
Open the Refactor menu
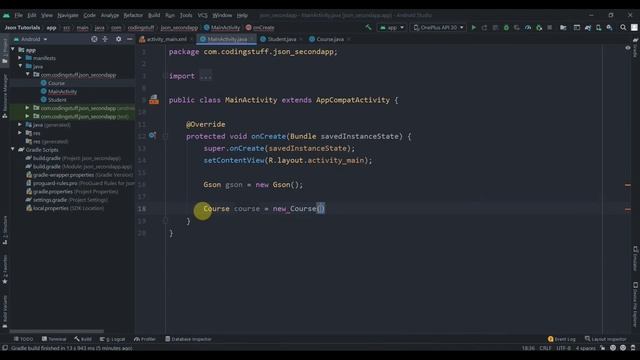[133, 15]
